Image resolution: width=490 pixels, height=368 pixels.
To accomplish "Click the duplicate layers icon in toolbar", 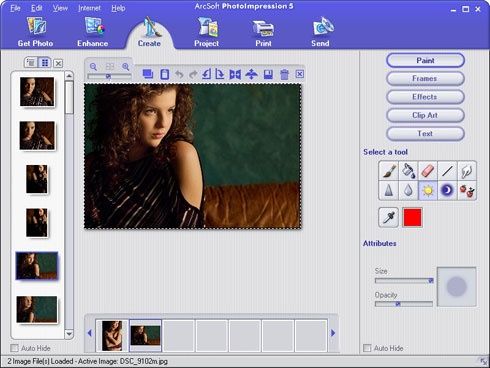I will pyautogui.click(x=148, y=74).
